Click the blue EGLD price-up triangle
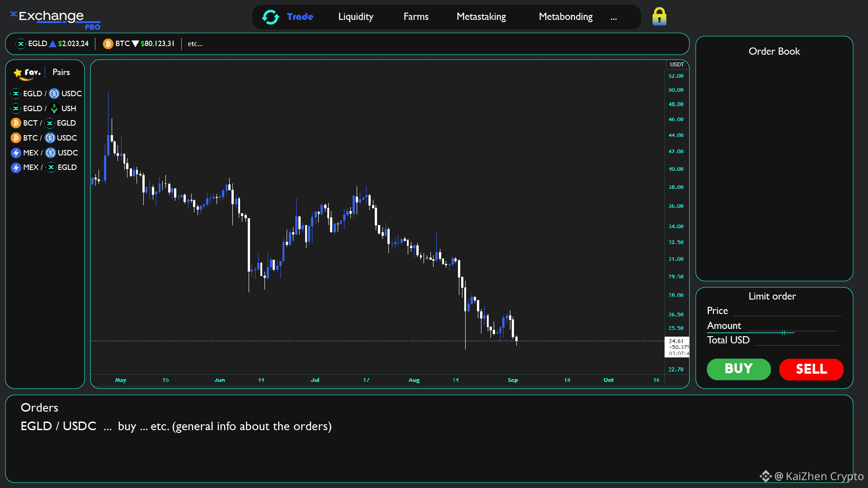868x488 pixels. click(x=52, y=44)
